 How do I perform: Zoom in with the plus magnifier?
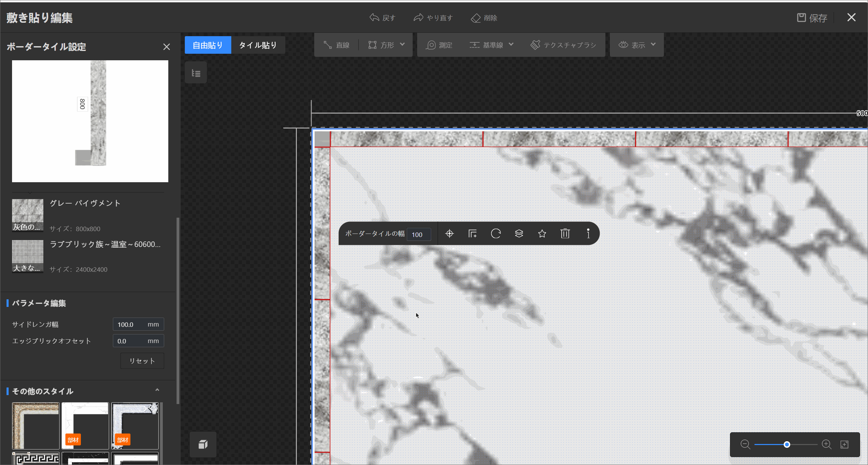[826, 445]
